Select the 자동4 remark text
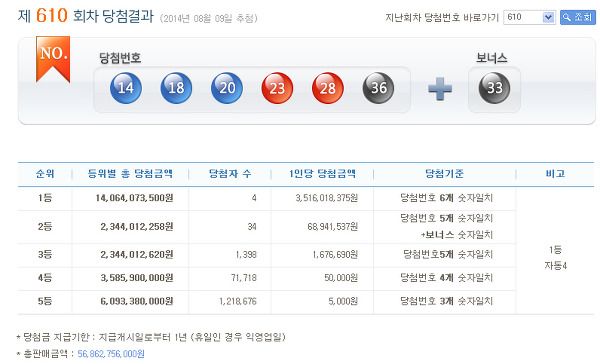600x364 pixels. (x=555, y=266)
